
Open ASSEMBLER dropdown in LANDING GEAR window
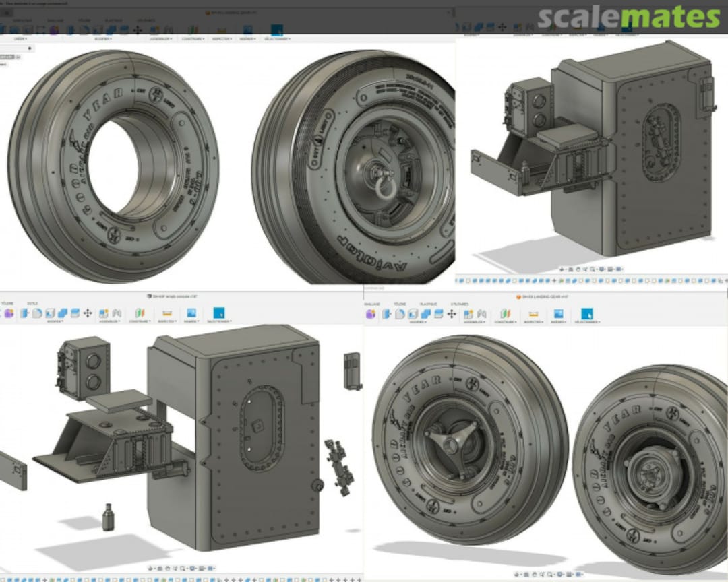coord(475,323)
